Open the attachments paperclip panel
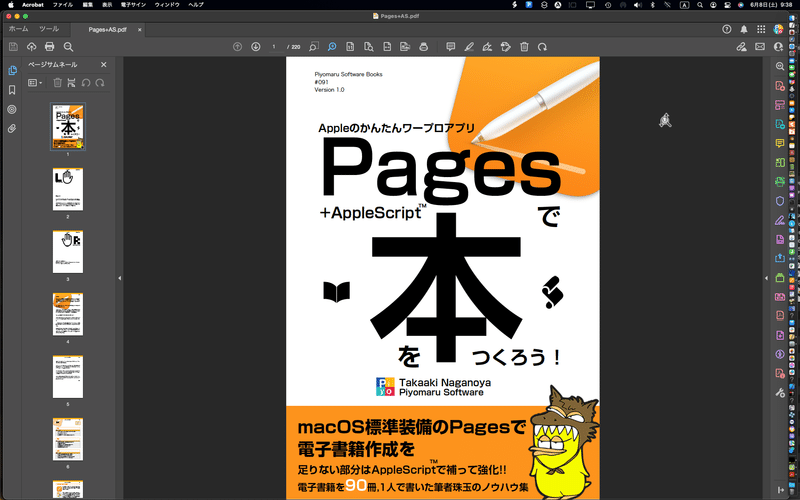800x500 pixels. 12,129
